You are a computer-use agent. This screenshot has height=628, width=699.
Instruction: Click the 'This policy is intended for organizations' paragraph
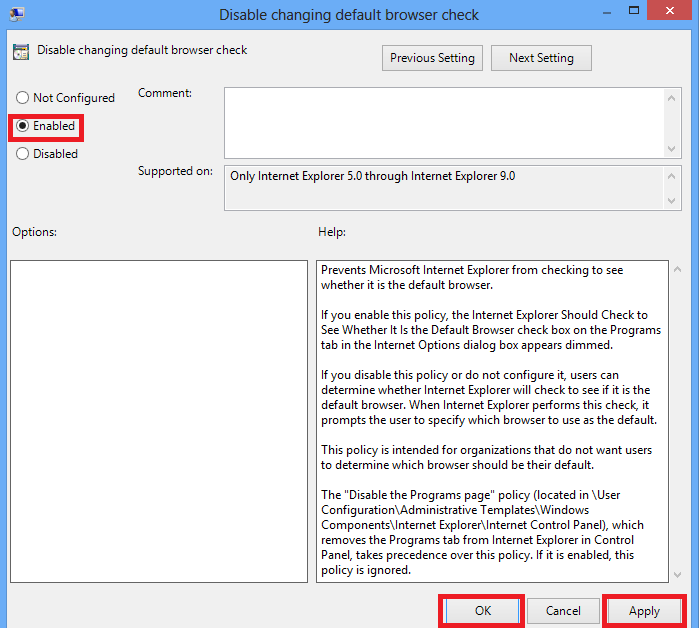click(486, 457)
